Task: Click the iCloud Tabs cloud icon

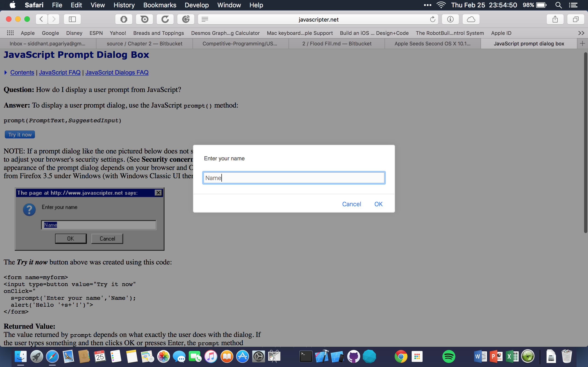Action: click(x=471, y=19)
